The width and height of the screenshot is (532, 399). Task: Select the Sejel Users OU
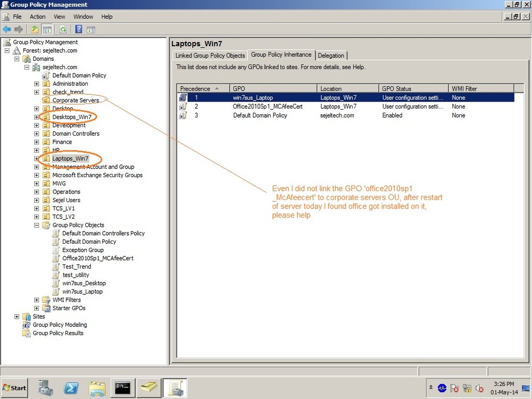(66, 200)
